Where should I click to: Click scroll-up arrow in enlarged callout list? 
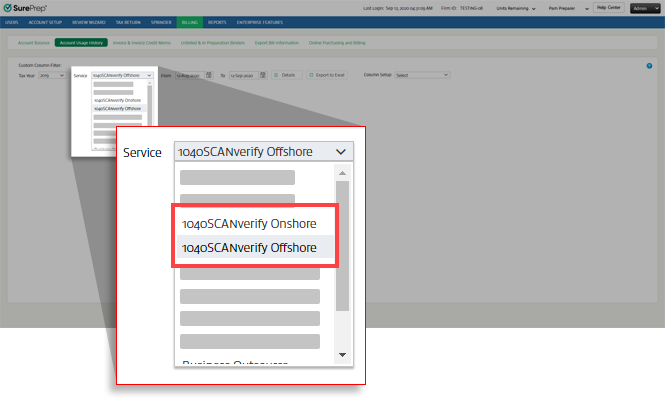coord(342,173)
